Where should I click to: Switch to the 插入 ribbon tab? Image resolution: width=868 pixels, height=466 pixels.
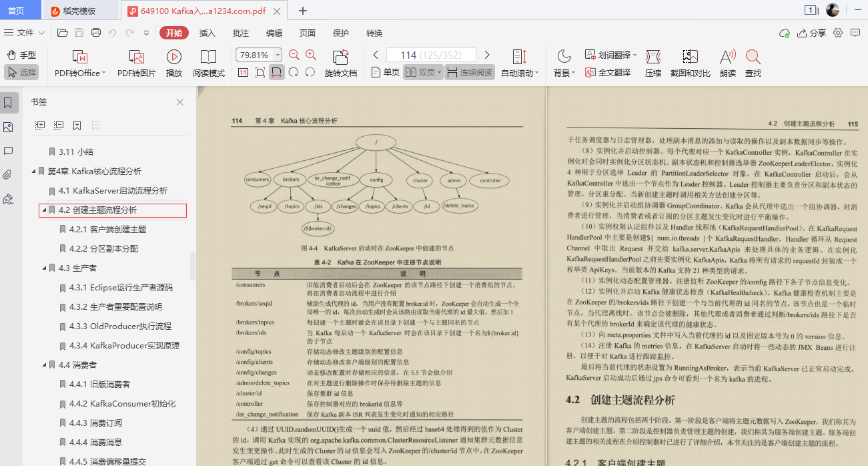207,33
